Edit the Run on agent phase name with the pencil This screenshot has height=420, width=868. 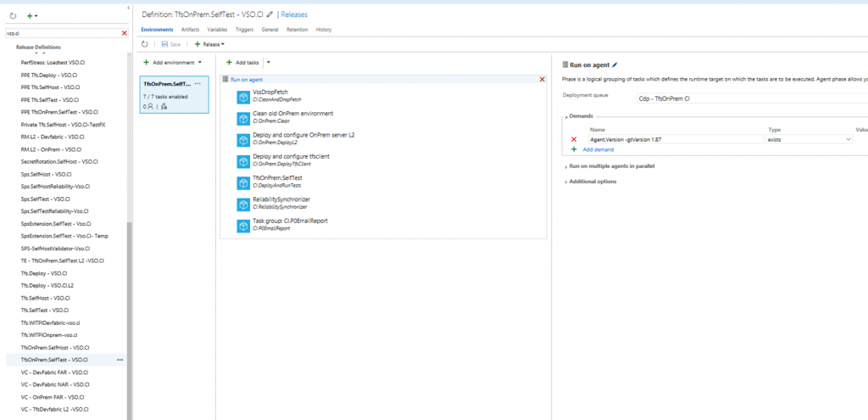[x=615, y=64]
